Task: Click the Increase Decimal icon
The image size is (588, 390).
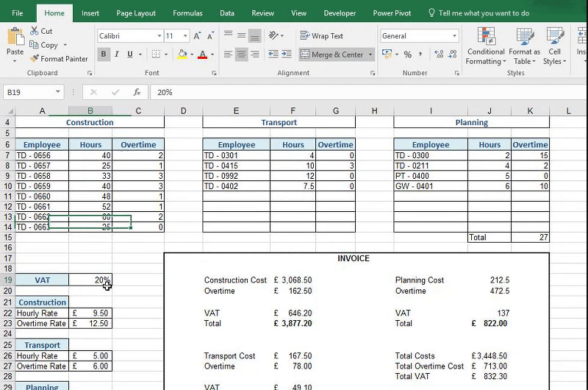Action: pyautogui.click(x=440, y=54)
